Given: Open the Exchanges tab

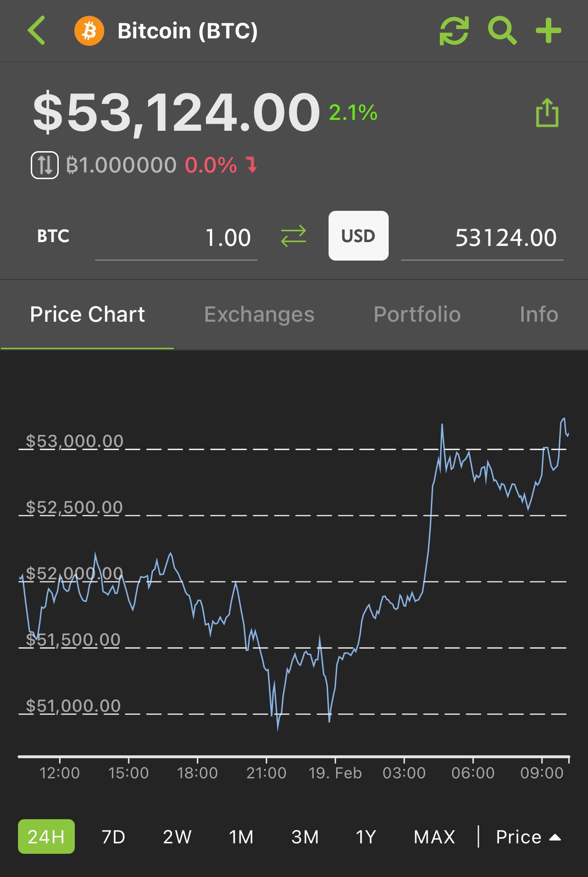Looking at the screenshot, I should coord(259,314).
